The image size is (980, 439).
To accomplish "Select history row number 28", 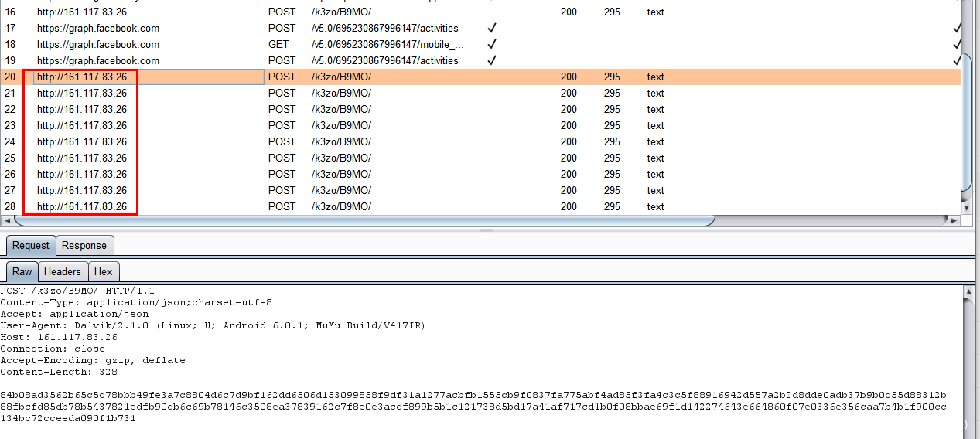I will pyautogui.click(x=10, y=206).
